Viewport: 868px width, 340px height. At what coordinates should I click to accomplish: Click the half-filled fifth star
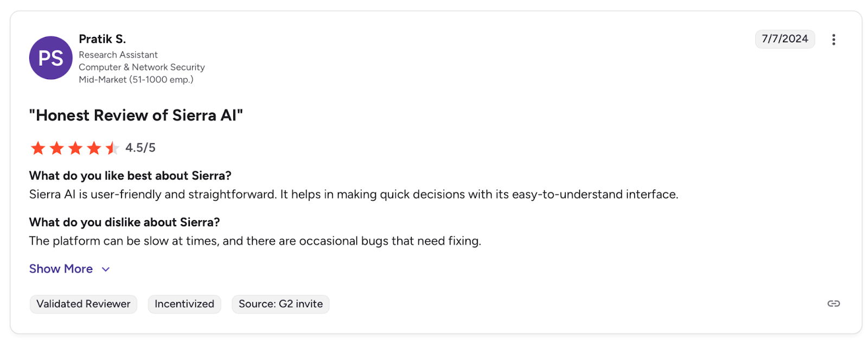112,148
